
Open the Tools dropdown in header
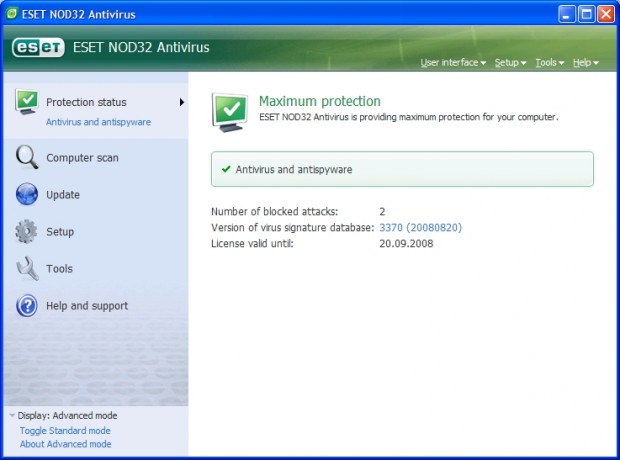[550, 62]
